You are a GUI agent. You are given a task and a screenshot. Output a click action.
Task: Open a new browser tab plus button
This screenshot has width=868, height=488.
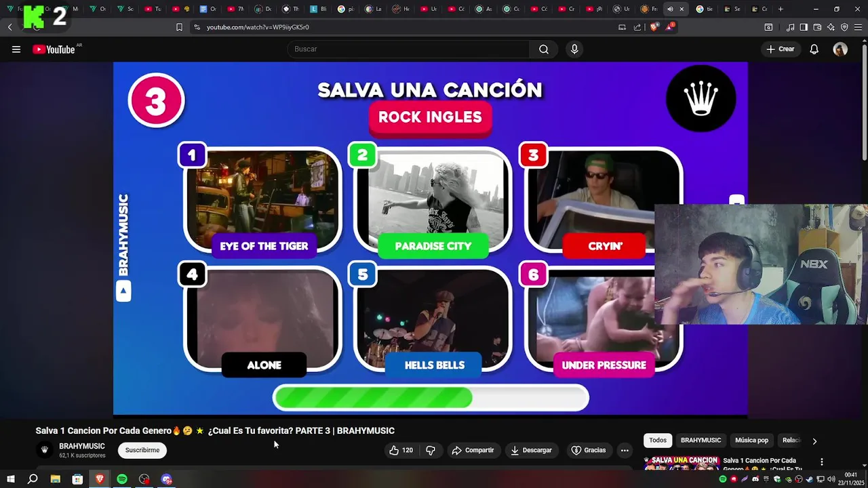(781, 9)
